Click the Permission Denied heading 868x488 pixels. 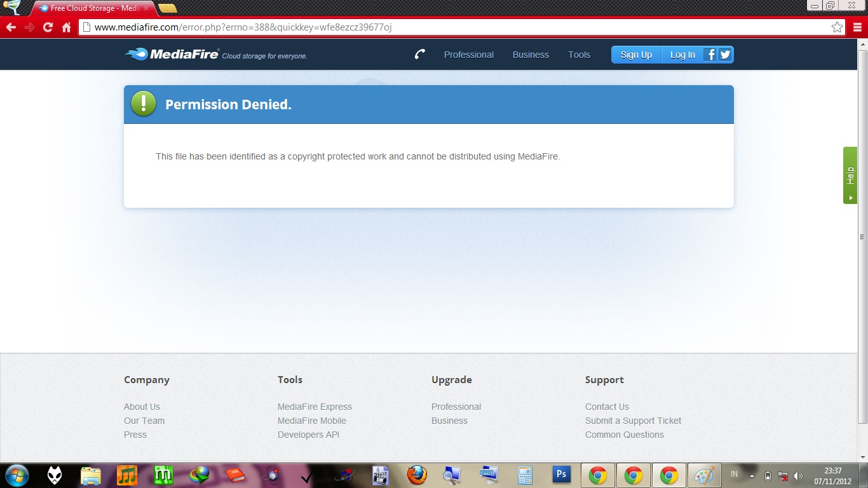[x=228, y=104]
